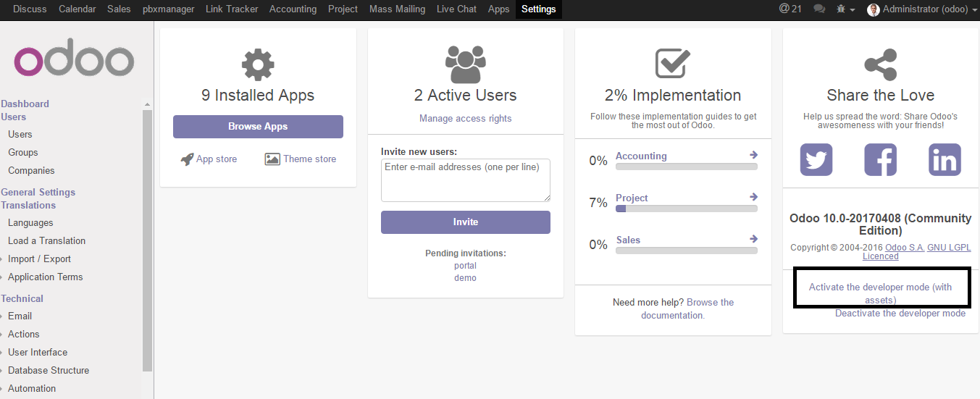Expand Import / Export in sidebar
Image resolution: width=980 pixels, height=399 pixels.
tap(39, 259)
